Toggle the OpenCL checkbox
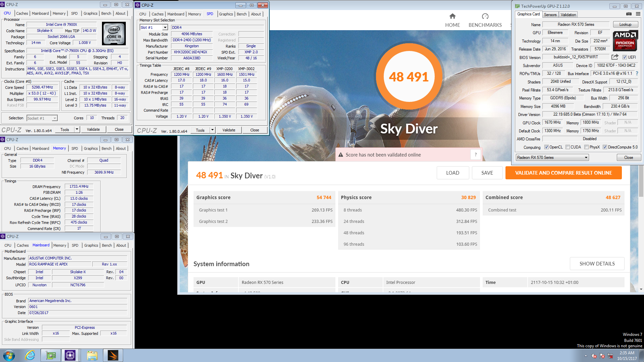 coord(546,147)
